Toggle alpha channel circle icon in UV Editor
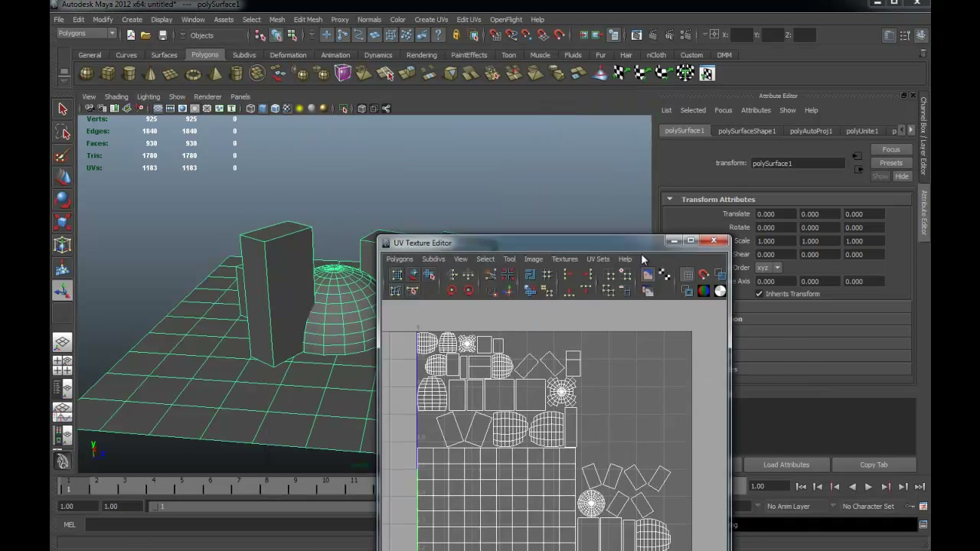The image size is (980, 551). 720,291
